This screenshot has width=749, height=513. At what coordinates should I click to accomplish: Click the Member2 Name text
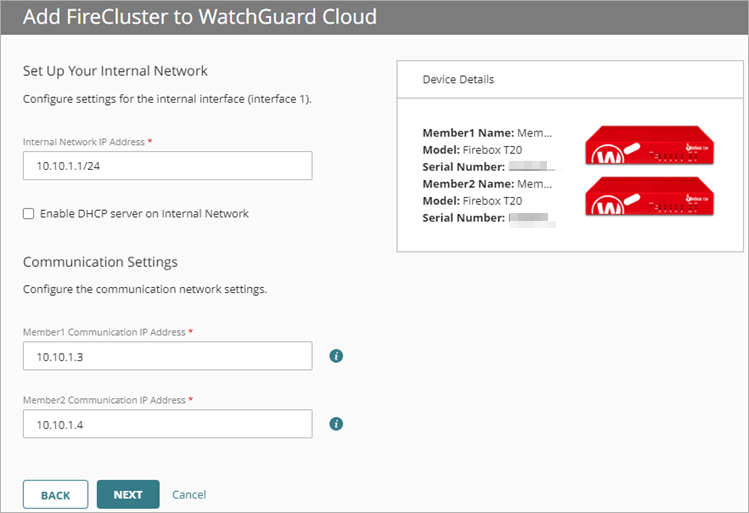click(487, 184)
